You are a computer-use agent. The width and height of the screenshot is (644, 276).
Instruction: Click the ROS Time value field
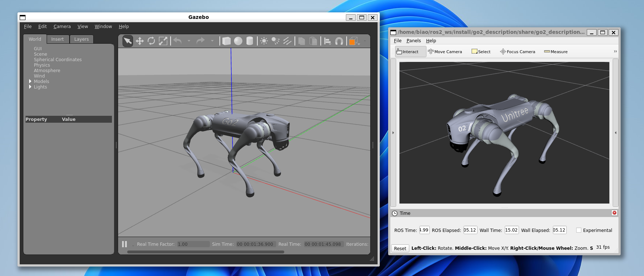[x=424, y=230]
